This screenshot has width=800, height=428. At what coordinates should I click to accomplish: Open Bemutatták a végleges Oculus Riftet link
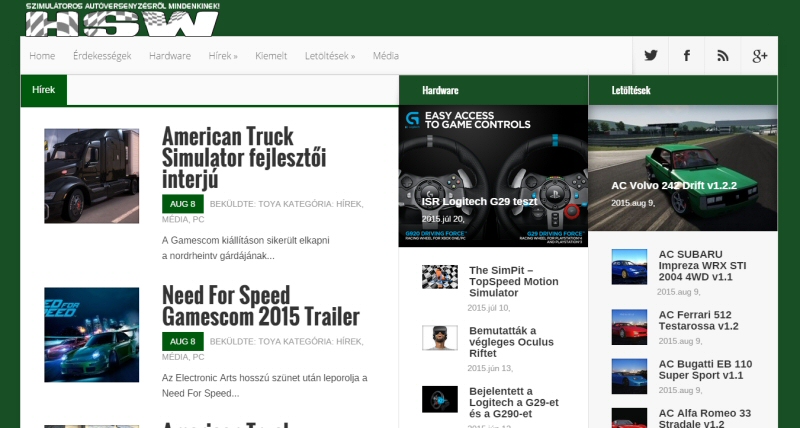(511, 342)
